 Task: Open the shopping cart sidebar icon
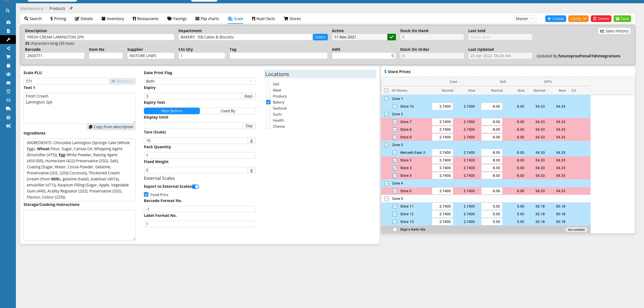(8, 57)
